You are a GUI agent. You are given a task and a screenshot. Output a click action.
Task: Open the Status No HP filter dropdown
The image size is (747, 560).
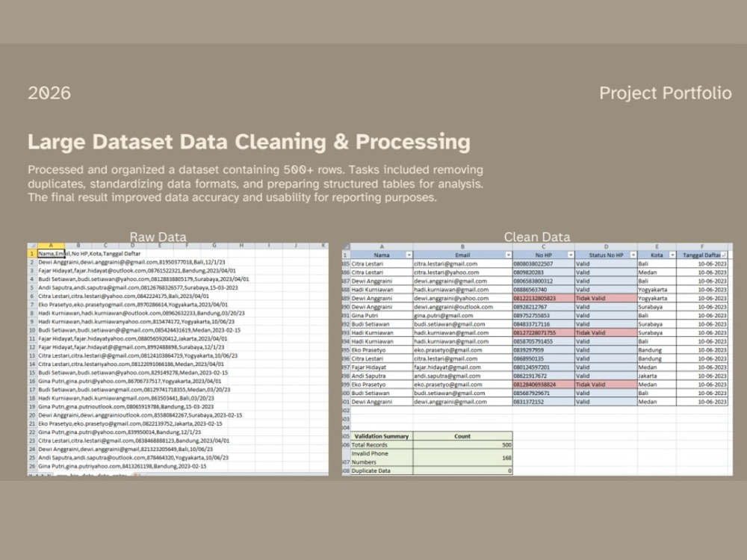coord(633,255)
